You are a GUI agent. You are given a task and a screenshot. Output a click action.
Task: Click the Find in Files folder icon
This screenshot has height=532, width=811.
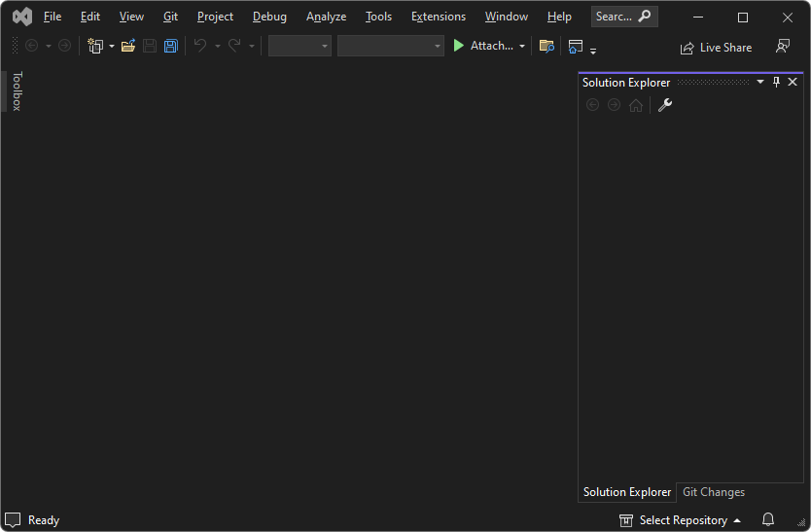(x=547, y=46)
